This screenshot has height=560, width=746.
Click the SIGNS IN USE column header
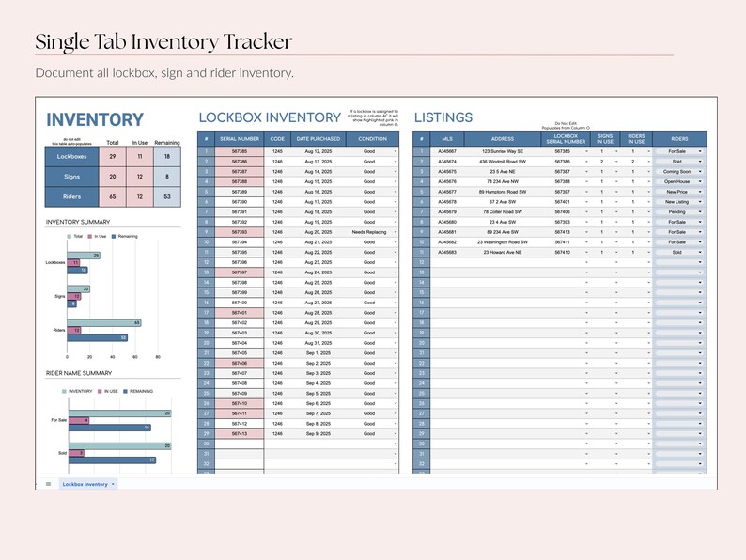605,139
